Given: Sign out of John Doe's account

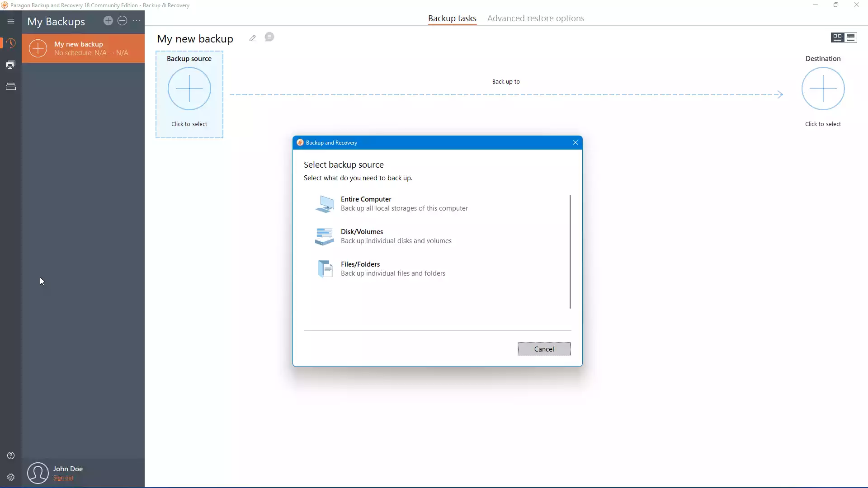Looking at the screenshot, I should [x=64, y=478].
